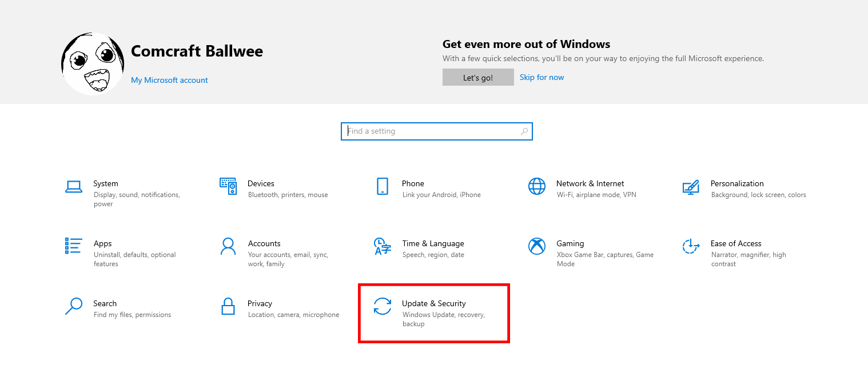Click the magnifier icon in search box
Viewport: 868px width, 369px height.
click(524, 131)
